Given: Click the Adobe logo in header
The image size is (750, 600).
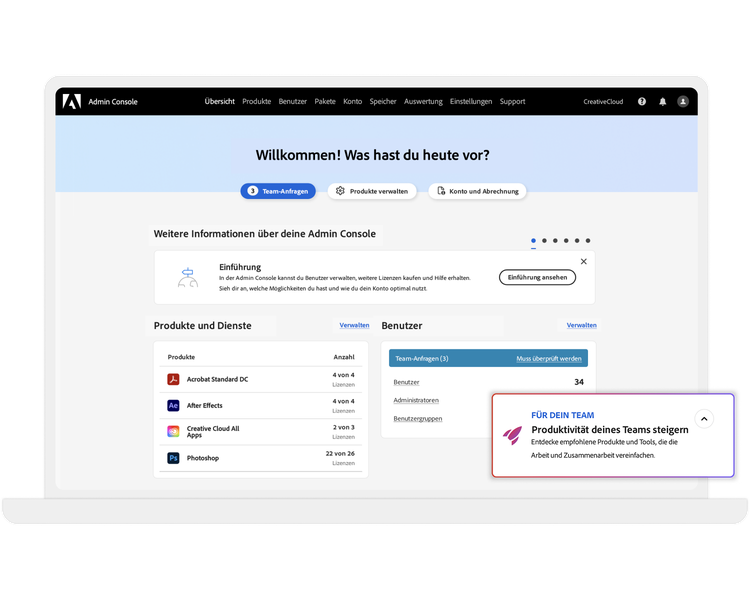Looking at the screenshot, I should (72, 101).
